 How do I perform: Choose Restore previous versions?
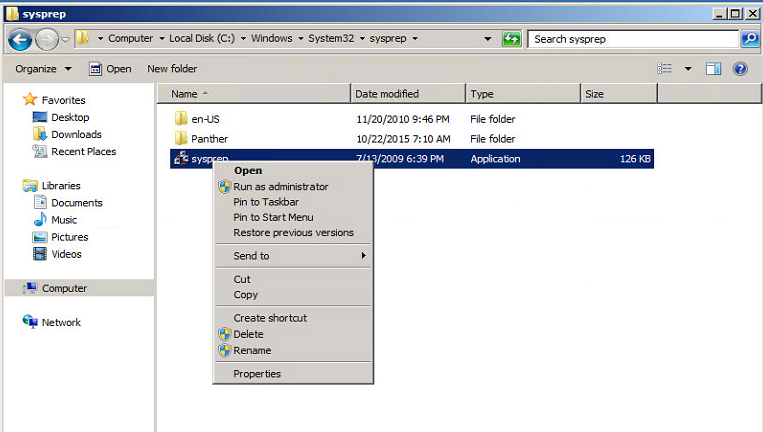(x=293, y=233)
